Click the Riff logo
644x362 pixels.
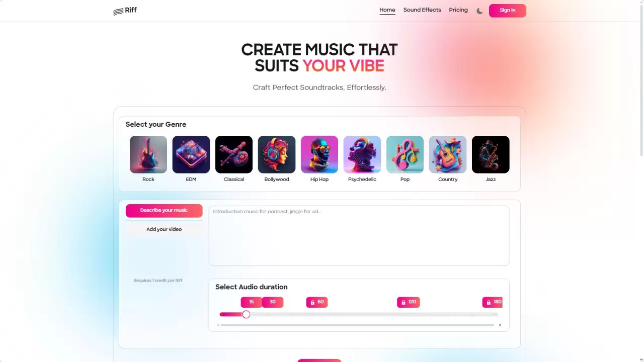coord(125,11)
